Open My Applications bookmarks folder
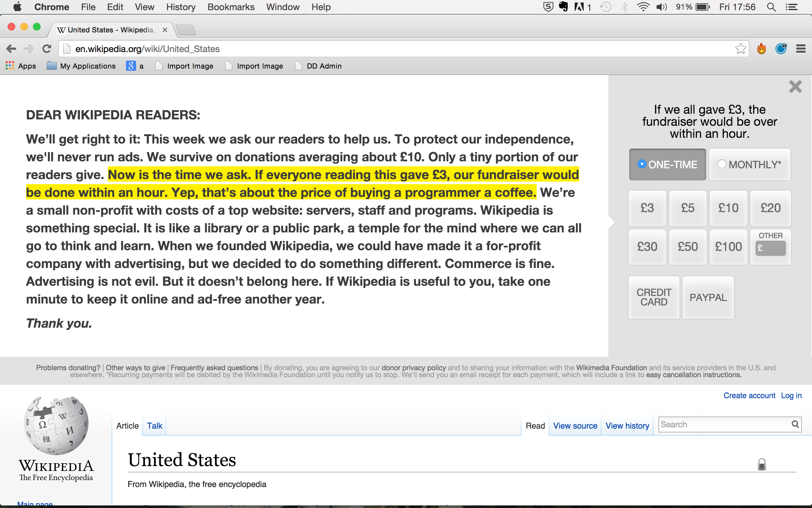Image resolution: width=812 pixels, height=508 pixels. point(81,66)
